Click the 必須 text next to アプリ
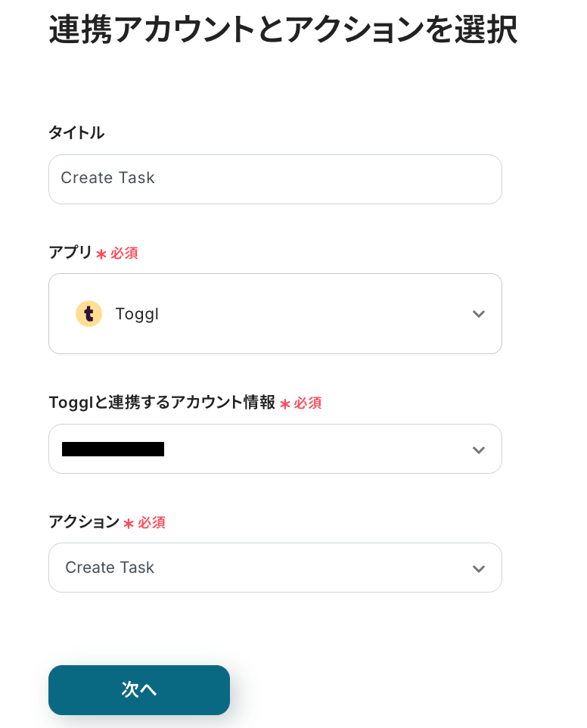587x728 pixels. coord(125,254)
